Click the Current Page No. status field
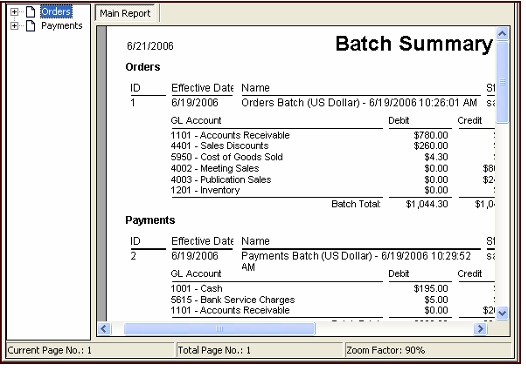This screenshot has width=526, height=379. (x=90, y=350)
